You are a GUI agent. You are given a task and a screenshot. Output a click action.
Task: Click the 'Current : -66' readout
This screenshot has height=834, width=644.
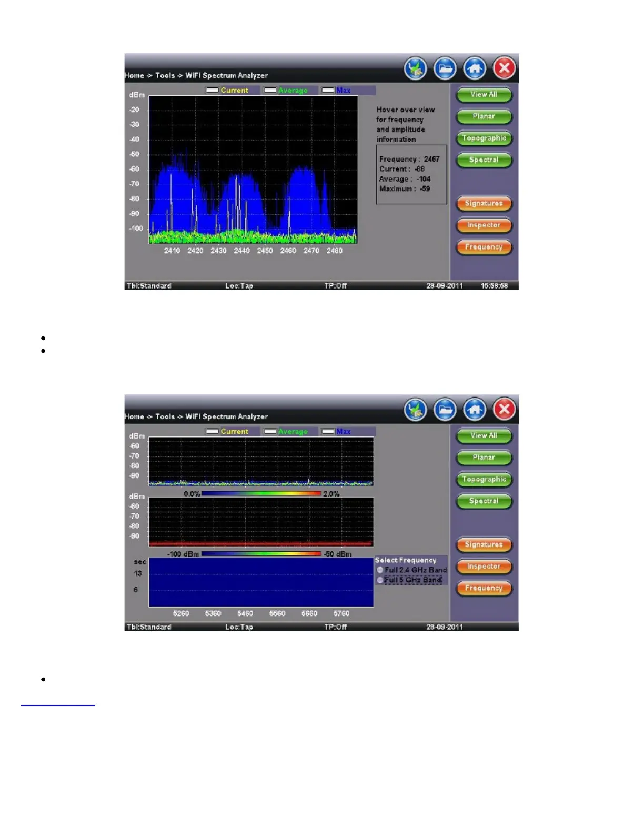[402, 169]
